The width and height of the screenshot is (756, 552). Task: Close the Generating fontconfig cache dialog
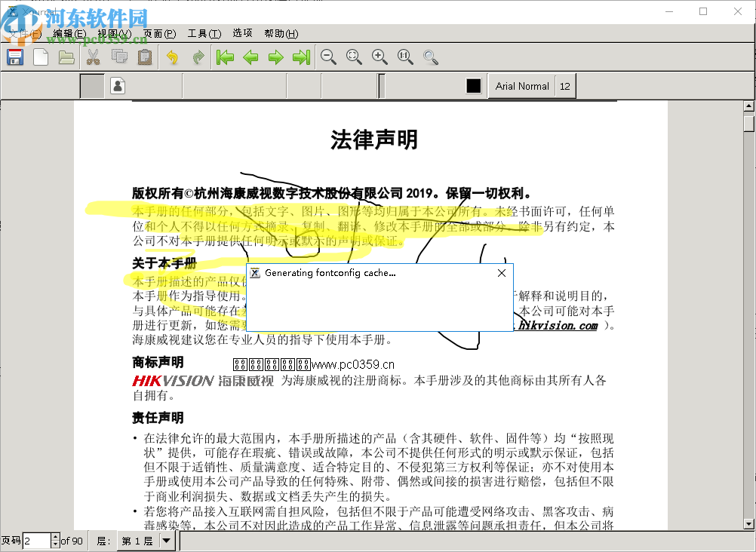click(501, 272)
